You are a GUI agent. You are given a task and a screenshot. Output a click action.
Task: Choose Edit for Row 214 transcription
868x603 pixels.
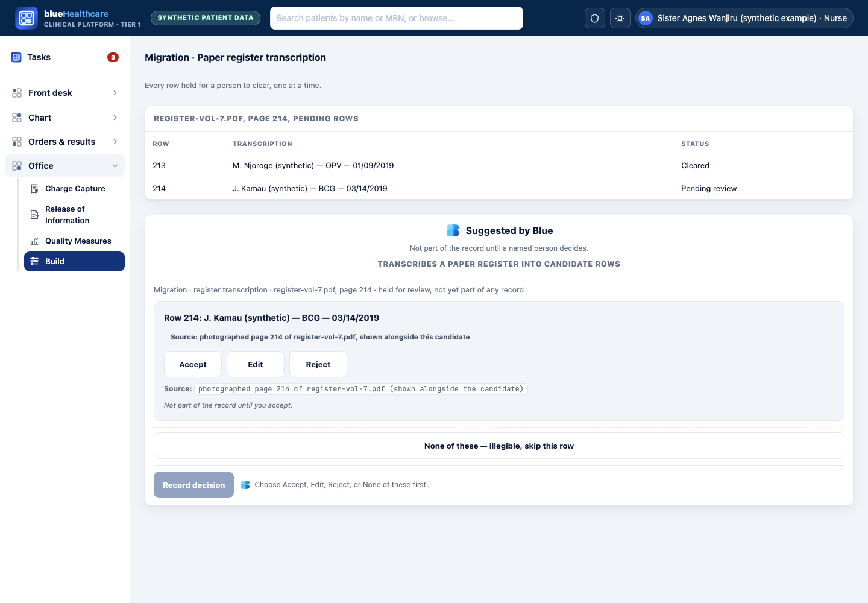[256, 364]
